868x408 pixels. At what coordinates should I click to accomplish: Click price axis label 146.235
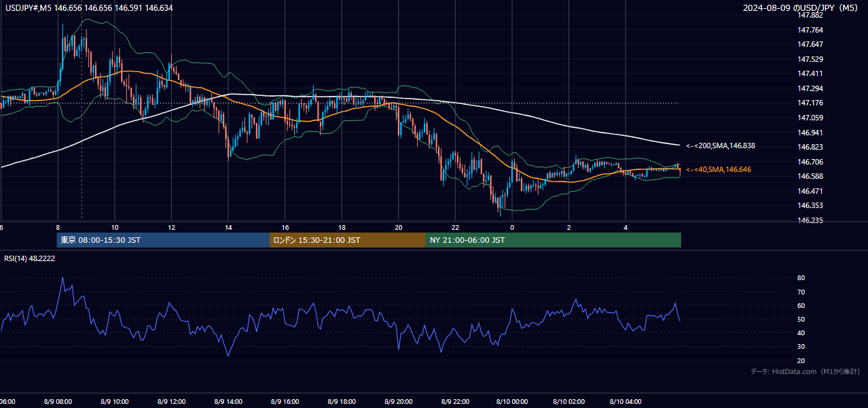[x=811, y=220]
